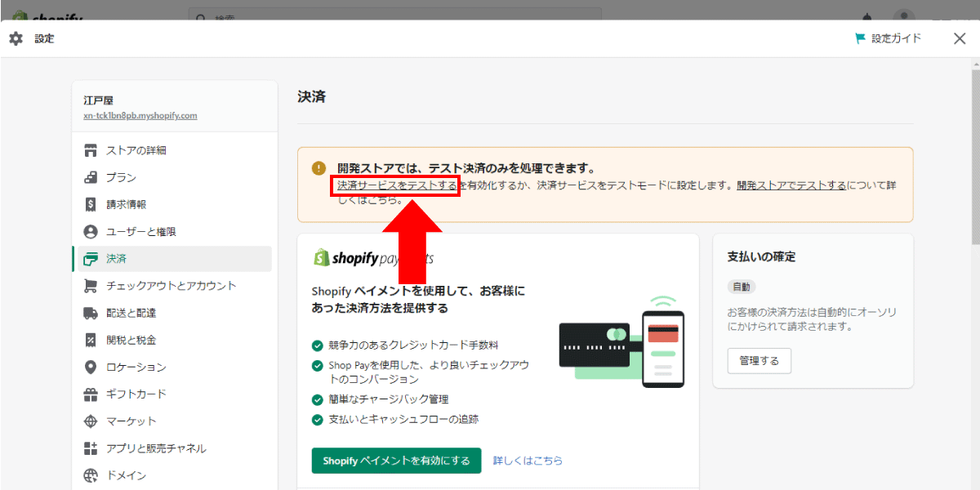Click the settings gear icon
Screen dimensions: 980x490
[16, 38]
